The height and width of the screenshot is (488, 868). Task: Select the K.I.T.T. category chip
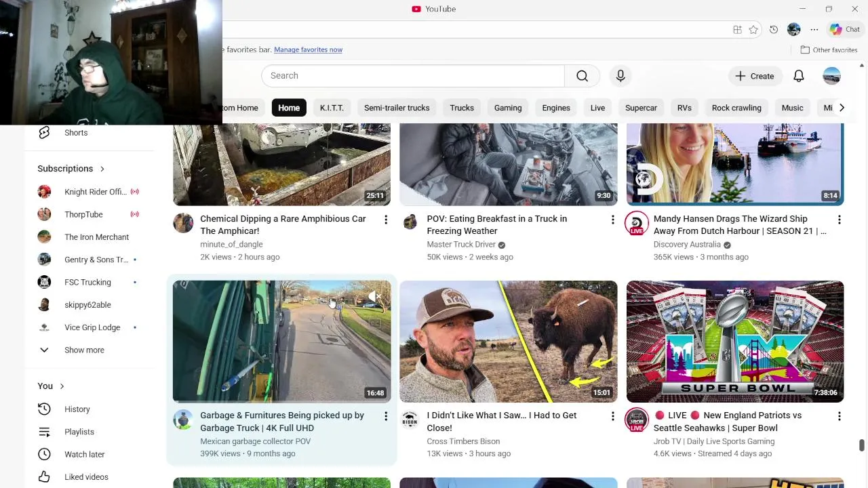tap(332, 108)
